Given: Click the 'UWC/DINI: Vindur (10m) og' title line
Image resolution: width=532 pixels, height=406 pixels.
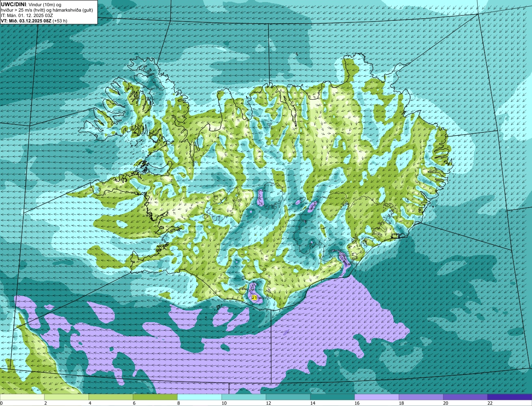Looking at the screenshot, I should (x=31, y=4).
